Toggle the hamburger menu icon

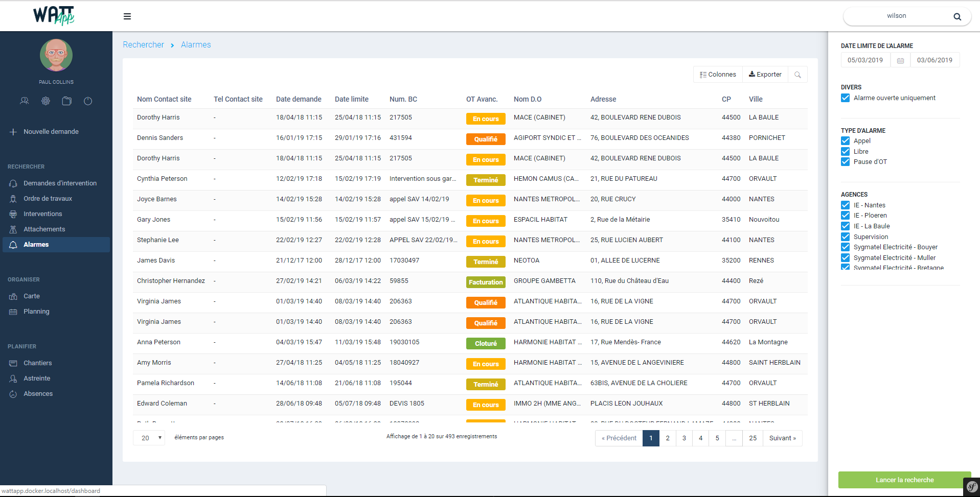[x=127, y=16]
